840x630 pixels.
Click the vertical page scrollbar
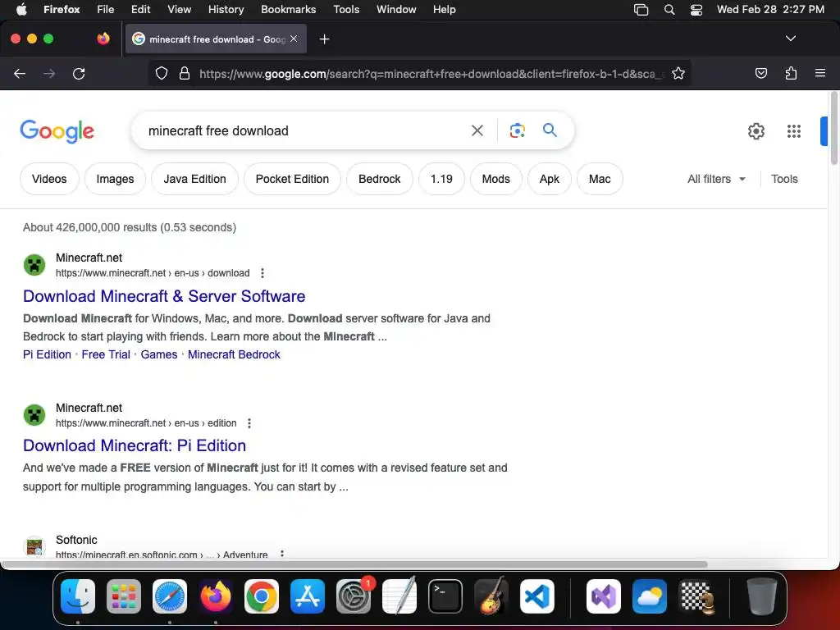pos(833,129)
